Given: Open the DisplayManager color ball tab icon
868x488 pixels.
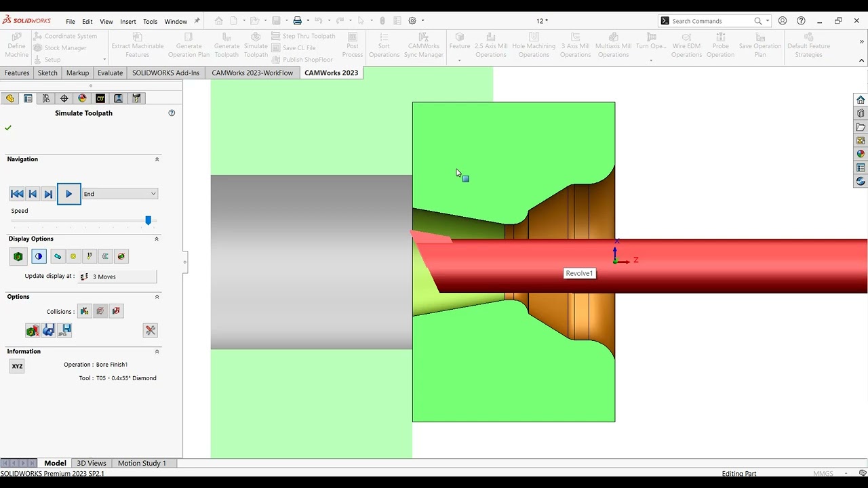Looking at the screenshot, I should coord(82,98).
